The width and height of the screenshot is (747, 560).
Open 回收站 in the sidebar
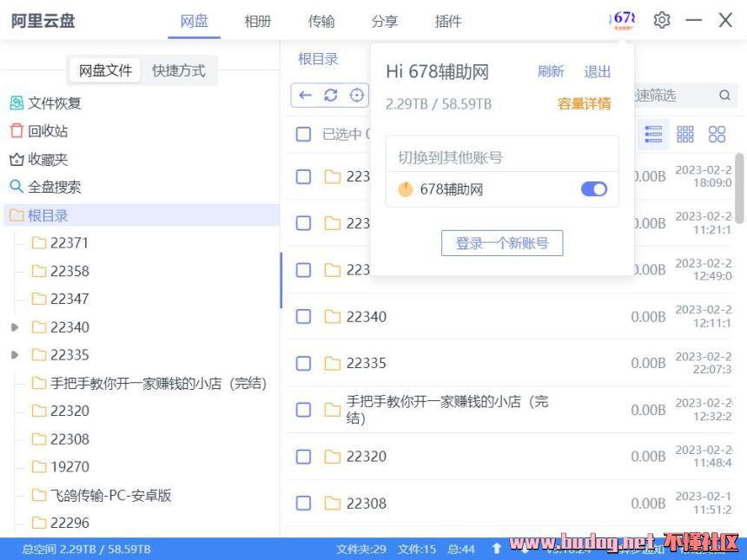coord(47,131)
